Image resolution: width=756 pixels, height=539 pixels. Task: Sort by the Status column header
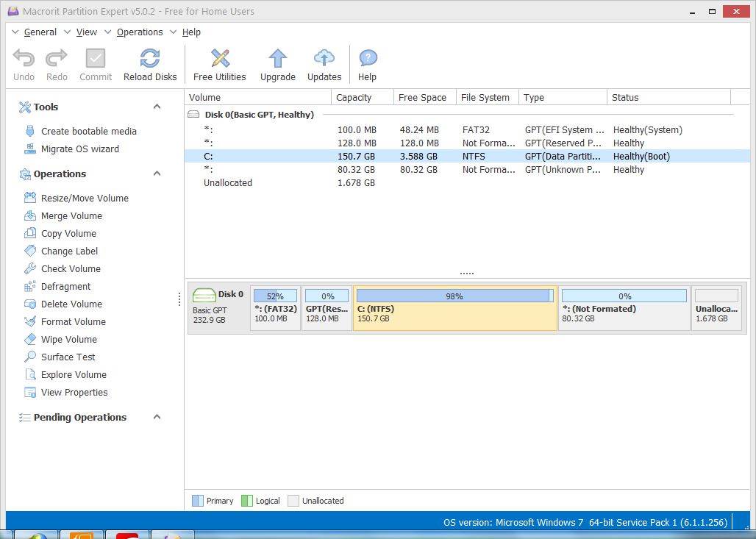point(669,97)
